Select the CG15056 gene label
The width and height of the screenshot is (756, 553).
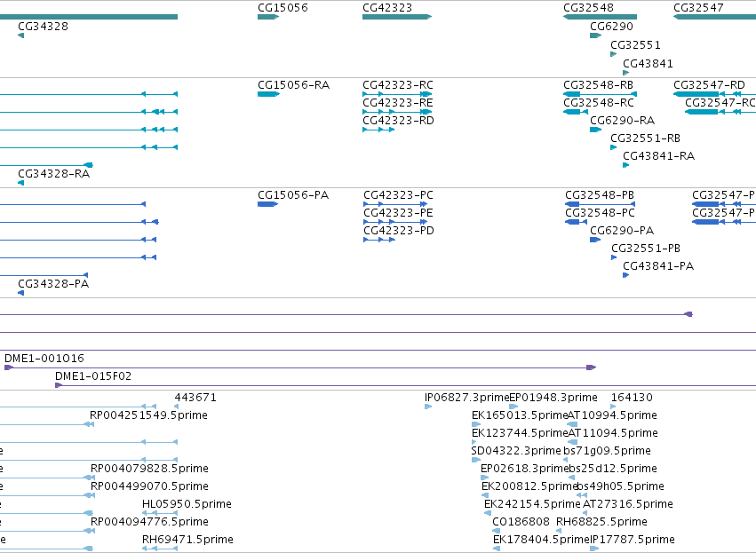pos(283,8)
